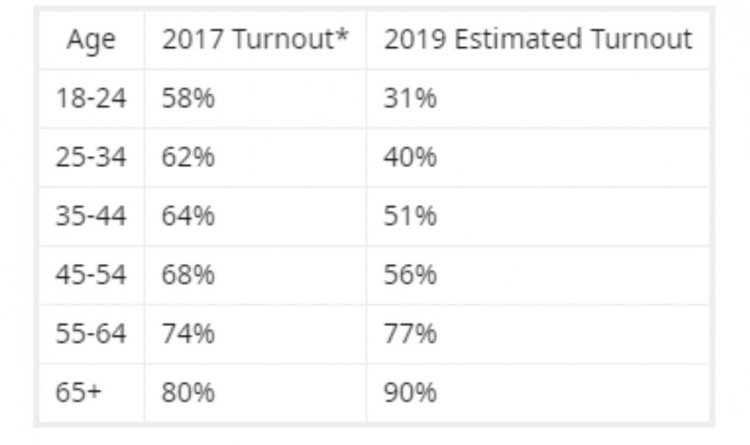750x445 pixels.
Task: Select the 51% estimated turnout cell
Action: click(410, 217)
